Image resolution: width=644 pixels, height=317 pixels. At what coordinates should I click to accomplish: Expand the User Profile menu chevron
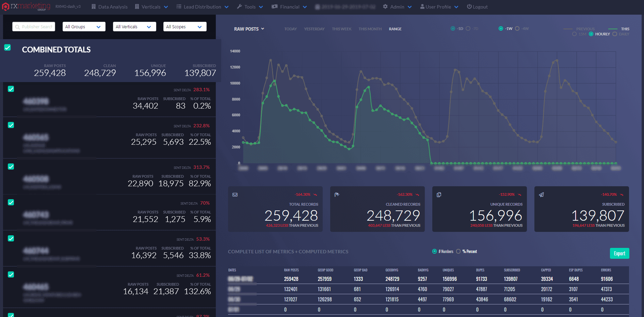pyautogui.click(x=456, y=7)
